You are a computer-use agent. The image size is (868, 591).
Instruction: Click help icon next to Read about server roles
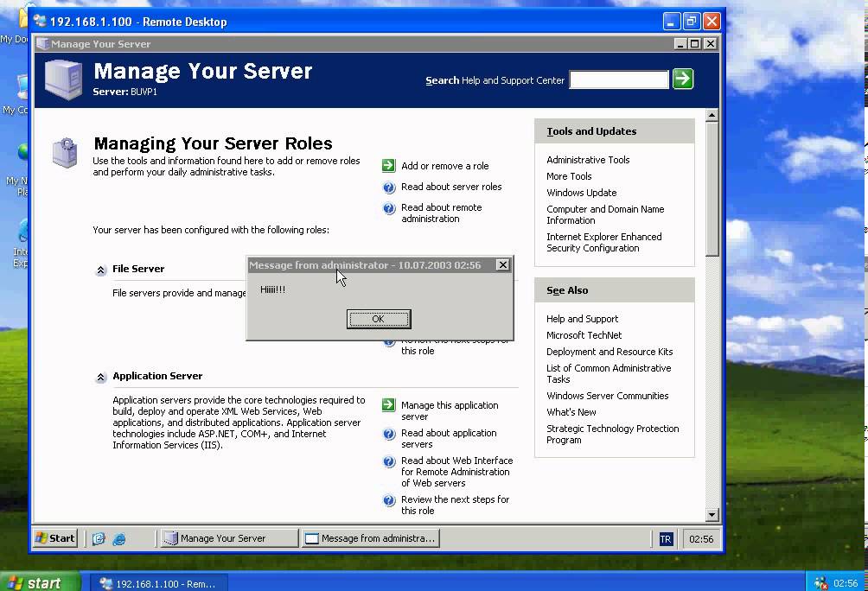(x=389, y=187)
